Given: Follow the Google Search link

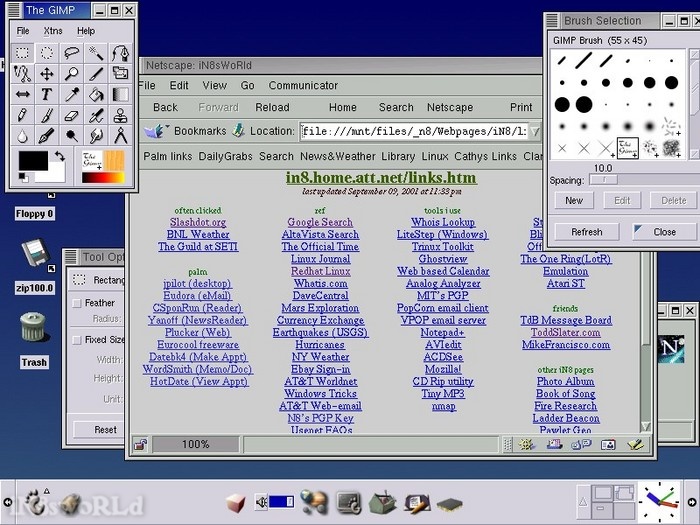Looking at the screenshot, I should pyautogui.click(x=320, y=222).
